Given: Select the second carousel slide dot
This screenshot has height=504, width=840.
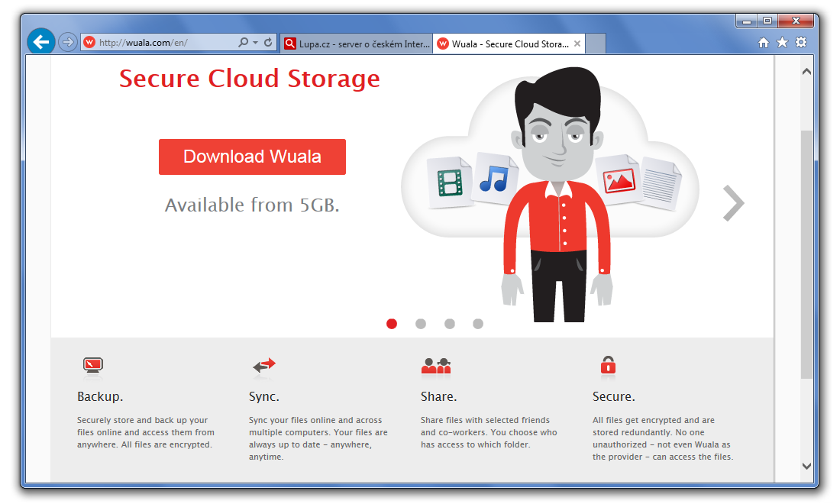Looking at the screenshot, I should click(x=421, y=324).
